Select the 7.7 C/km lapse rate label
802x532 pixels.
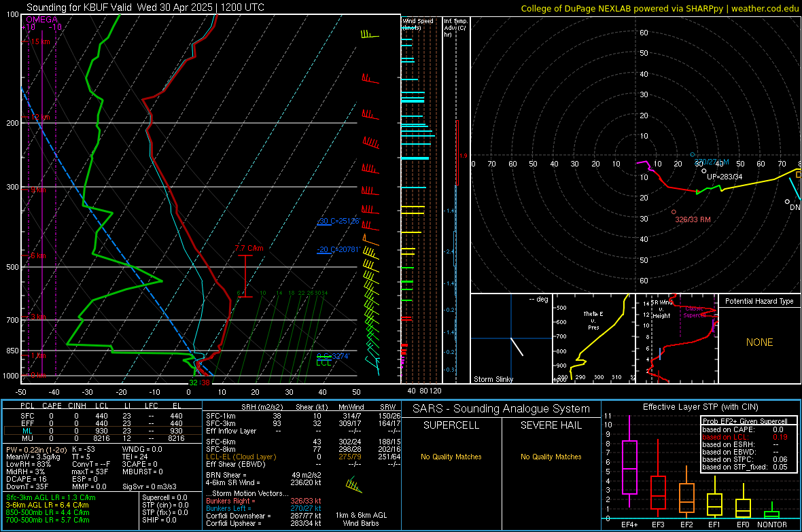(x=249, y=248)
